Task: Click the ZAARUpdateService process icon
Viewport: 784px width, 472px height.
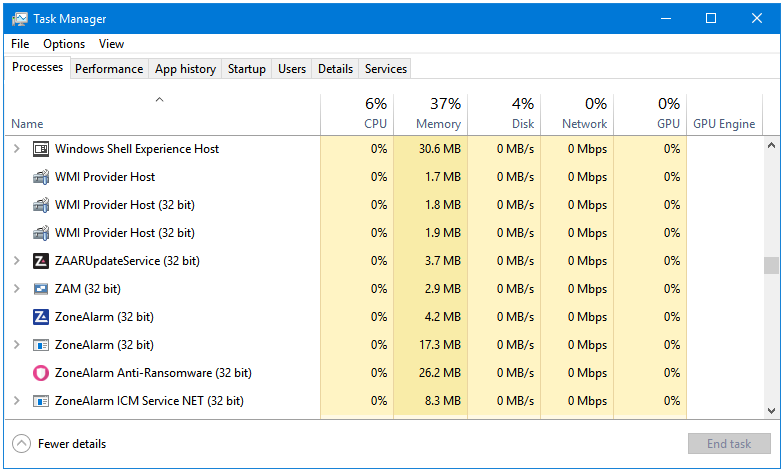Action: [x=40, y=260]
